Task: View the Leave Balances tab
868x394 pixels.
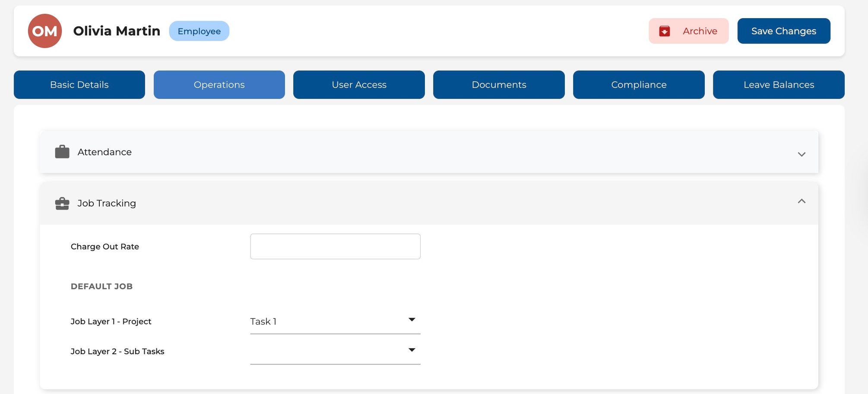Action: (x=779, y=85)
